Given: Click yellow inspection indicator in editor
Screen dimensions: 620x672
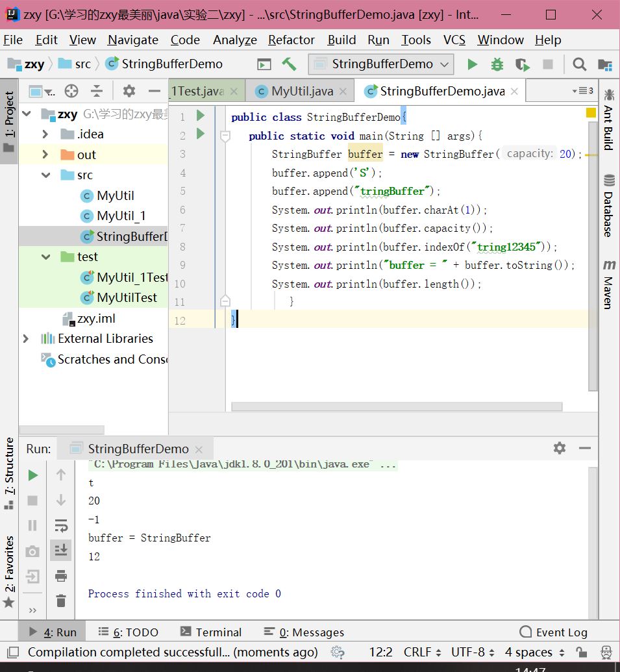Looking at the screenshot, I should [x=591, y=113].
